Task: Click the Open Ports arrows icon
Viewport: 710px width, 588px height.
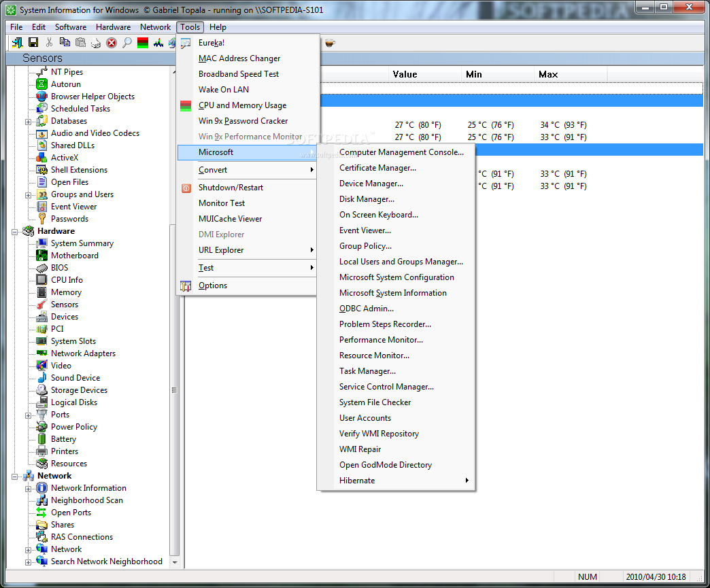Action: click(41, 513)
